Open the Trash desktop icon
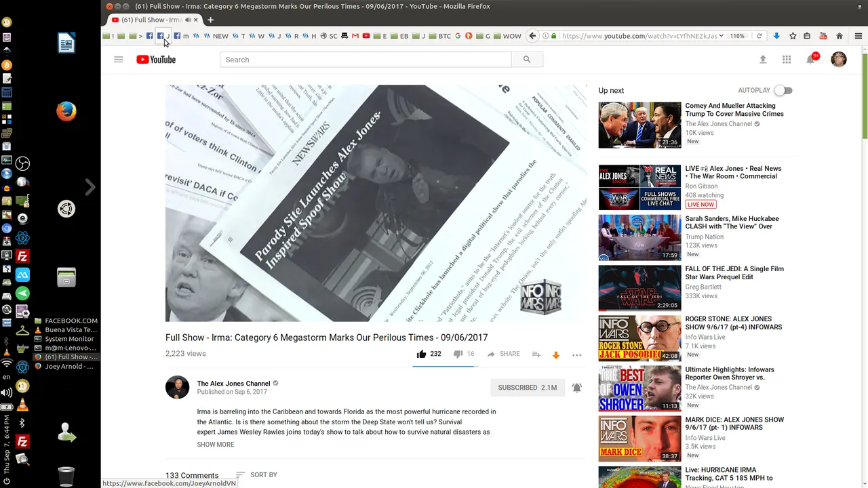This screenshot has height=488, width=868. tap(66, 476)
